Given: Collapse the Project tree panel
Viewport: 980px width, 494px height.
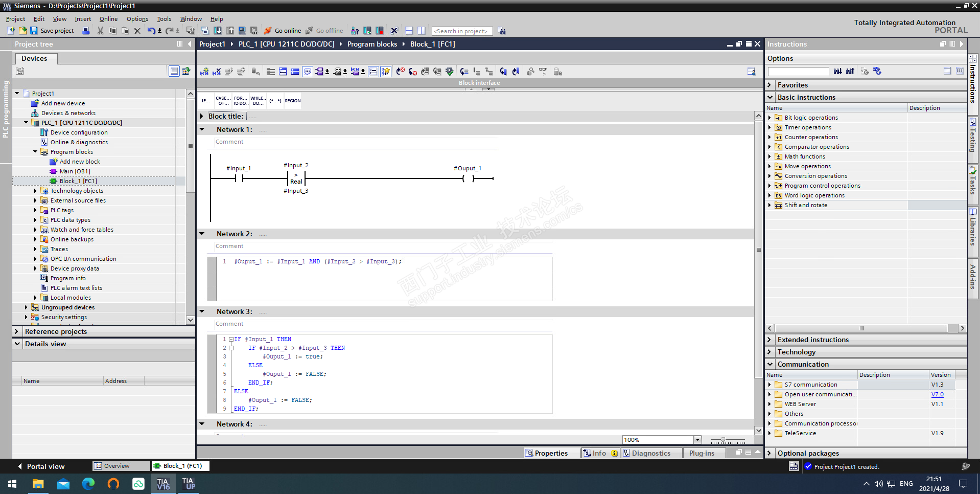Looking at the screenshot, I should point(190,44).
